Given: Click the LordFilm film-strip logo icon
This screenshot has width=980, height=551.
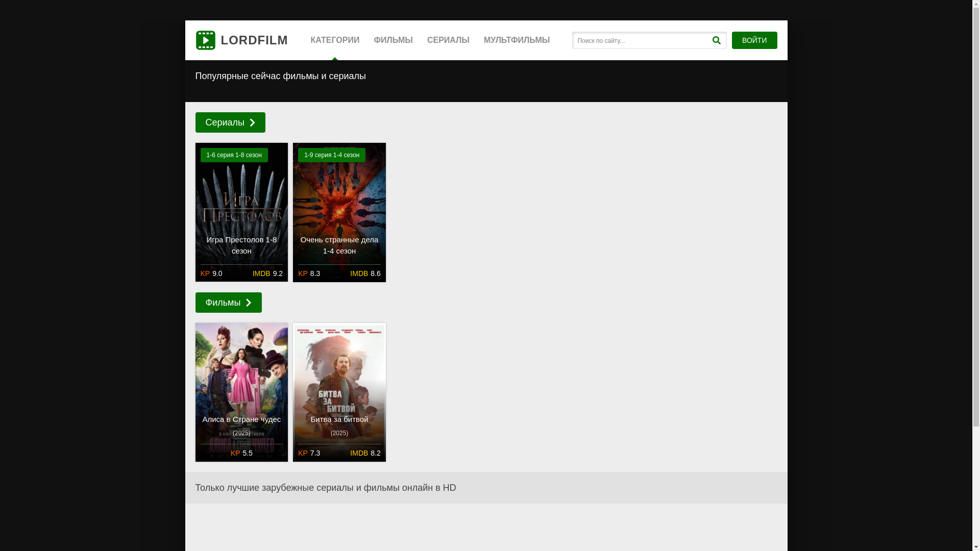Looking at the screenshot, I should [x=205, y=40].
